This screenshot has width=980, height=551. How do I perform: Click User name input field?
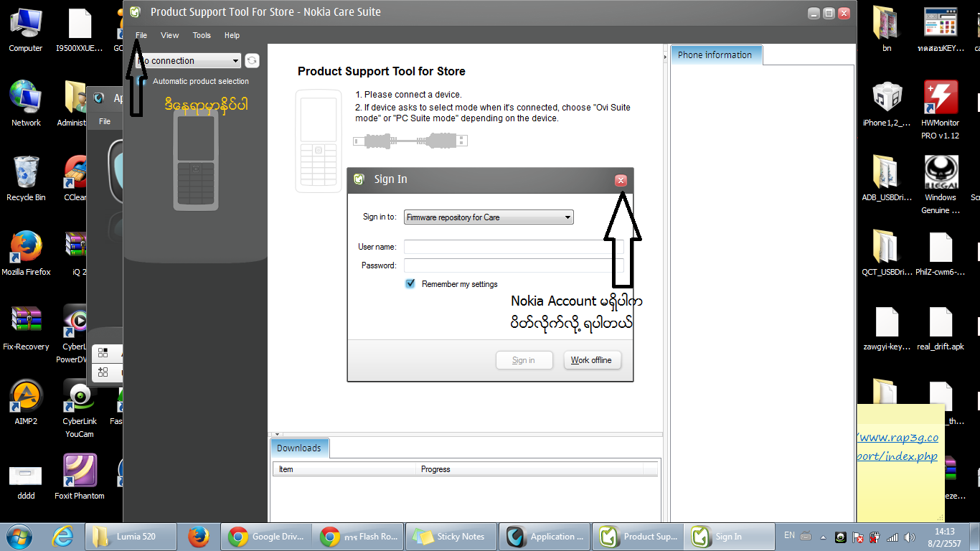(x=514, y=247)
